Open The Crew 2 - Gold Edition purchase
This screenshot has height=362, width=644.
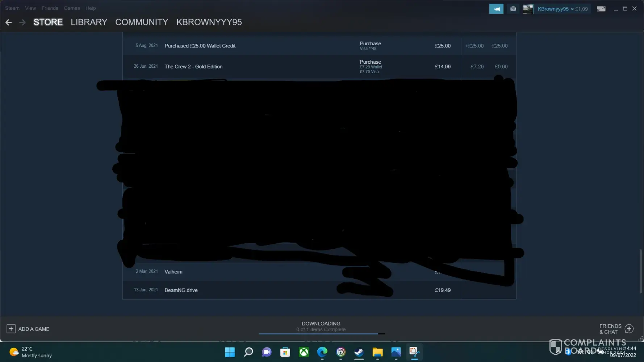coord(193,67)
